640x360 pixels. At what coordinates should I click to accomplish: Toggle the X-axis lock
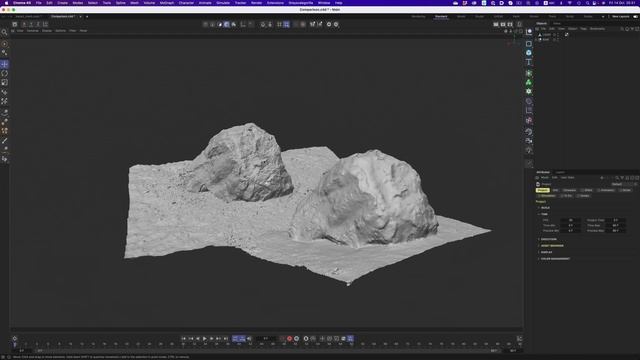click(24, 24)
